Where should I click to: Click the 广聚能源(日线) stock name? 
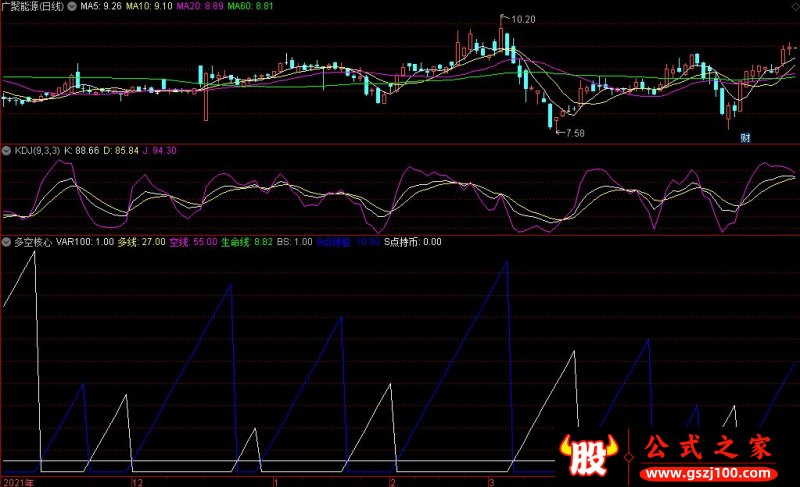click(33, 6)
